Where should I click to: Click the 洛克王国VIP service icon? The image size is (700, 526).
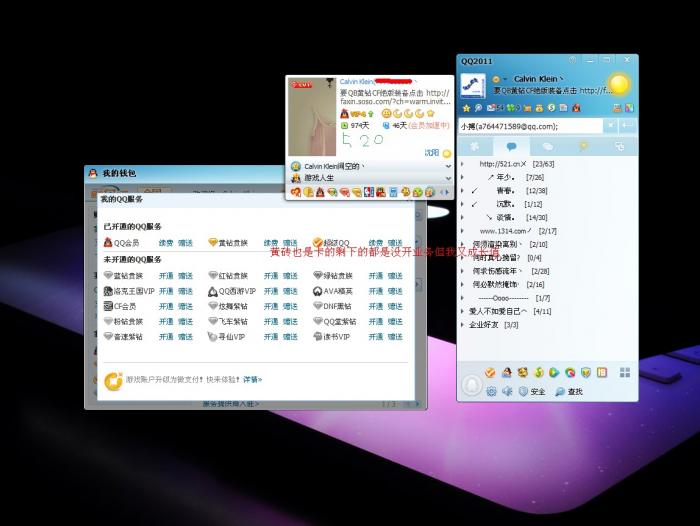[x=108, y=291]
